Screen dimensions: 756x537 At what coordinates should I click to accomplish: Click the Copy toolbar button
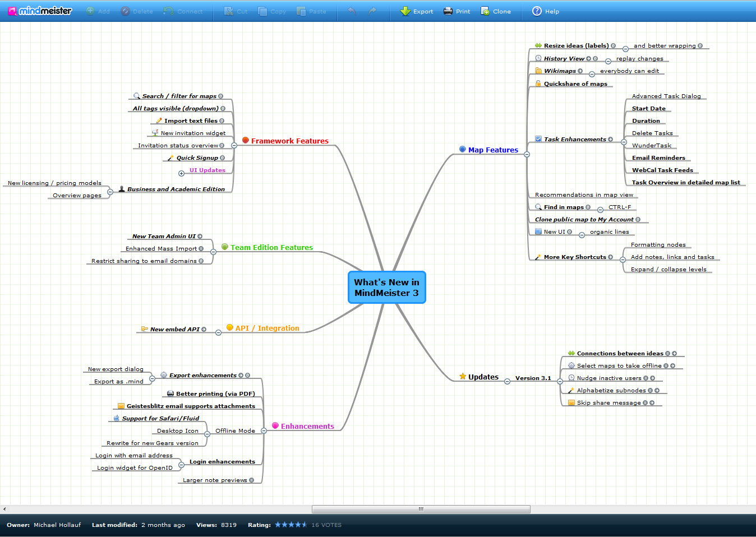[272, 11]
